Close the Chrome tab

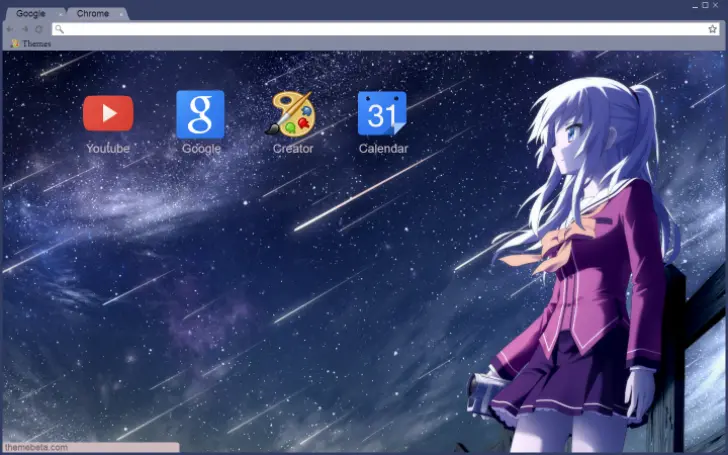(122, 14)
